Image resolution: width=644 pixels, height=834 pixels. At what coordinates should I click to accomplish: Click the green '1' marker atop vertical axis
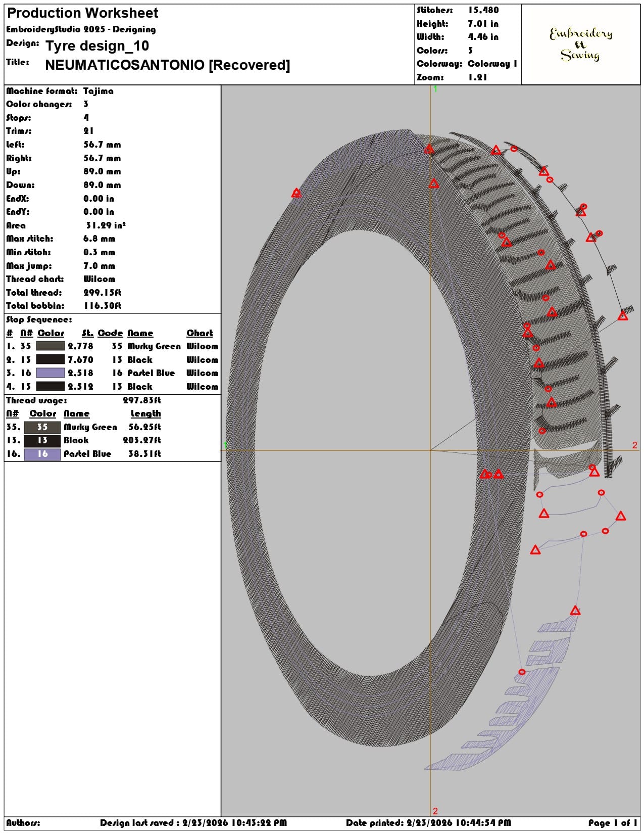point(435,89)
